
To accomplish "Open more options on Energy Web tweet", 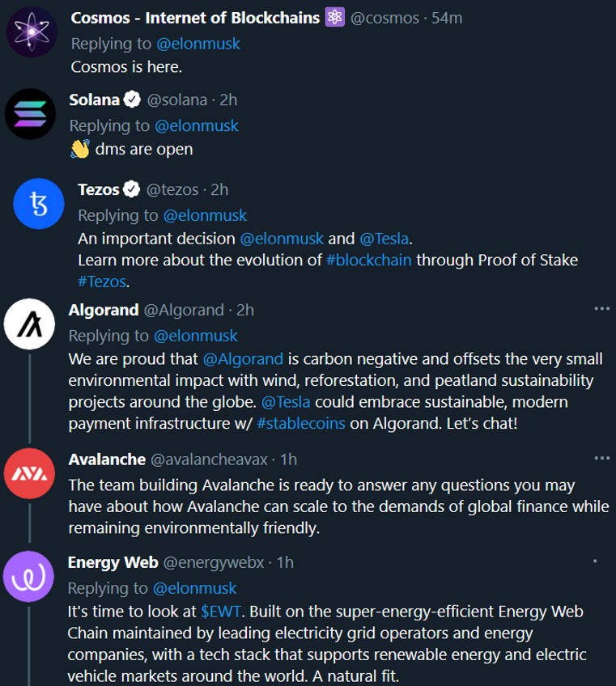I will click(x=595, y=561).
